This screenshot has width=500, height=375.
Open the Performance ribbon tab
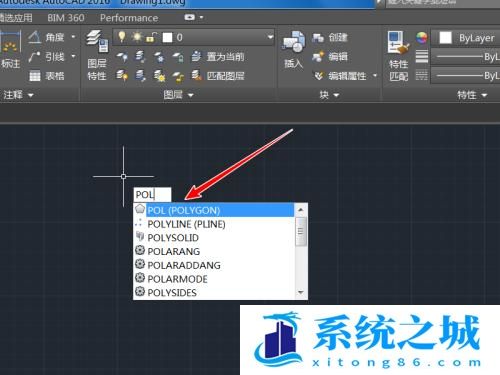pyautogui.click(x=129, y=18)
